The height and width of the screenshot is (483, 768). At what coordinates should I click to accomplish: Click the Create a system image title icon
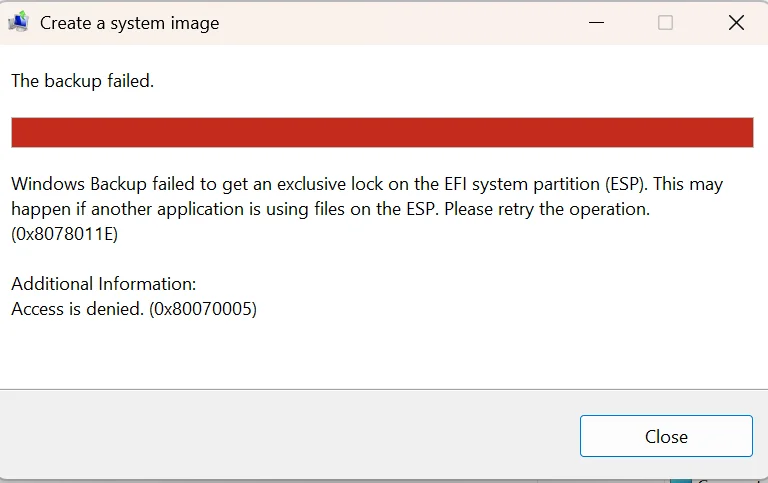click(x=19, y=22)
